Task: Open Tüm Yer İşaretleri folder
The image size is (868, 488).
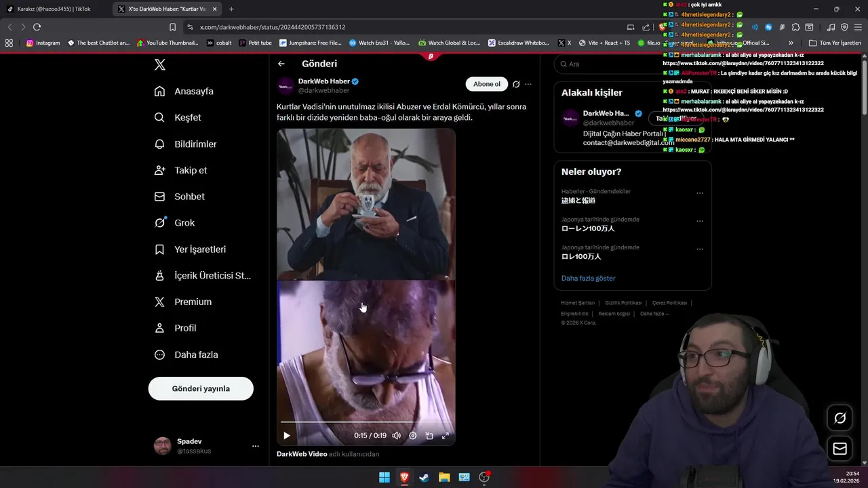Action: (x=835, y=43)
